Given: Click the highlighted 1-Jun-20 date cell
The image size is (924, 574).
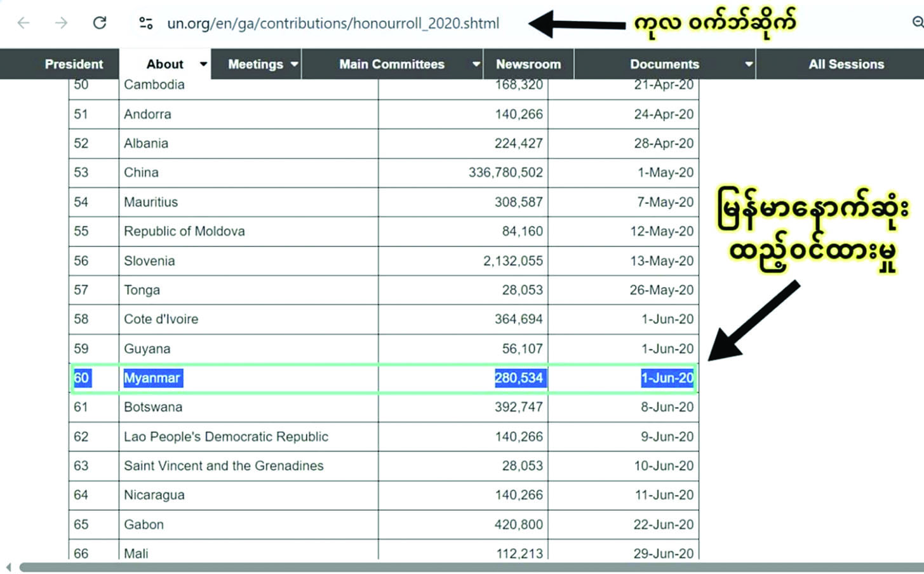Looking at the screenshot, I should coord(667,378).
